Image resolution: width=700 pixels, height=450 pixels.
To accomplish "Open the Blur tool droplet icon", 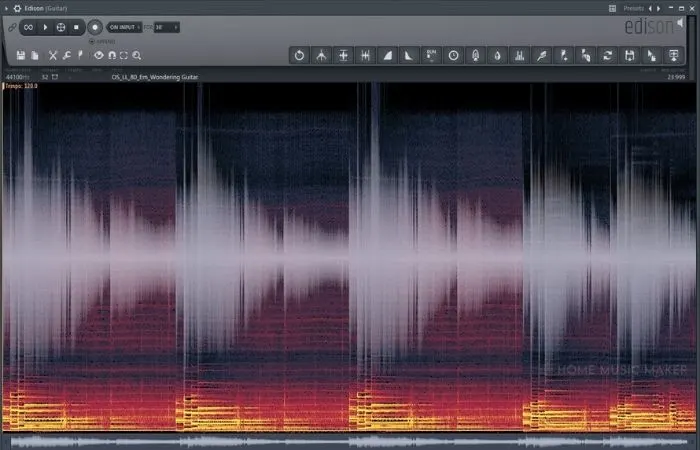I will (497, 55).
